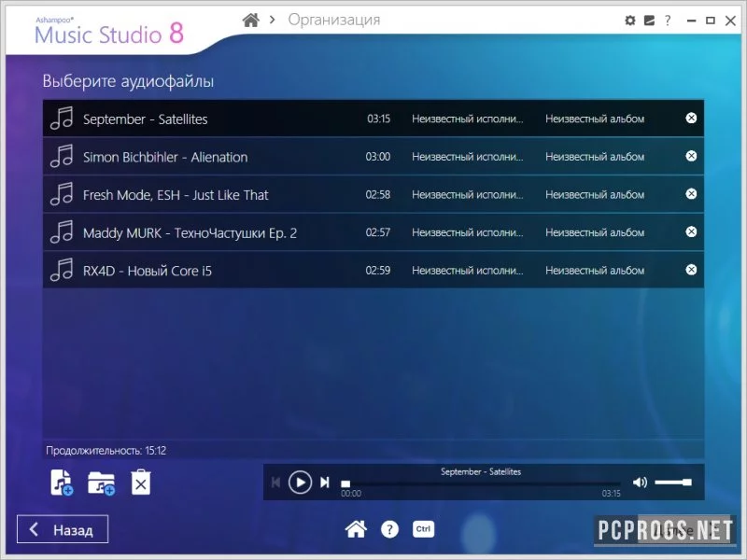Click duration 02:57 of Maddy MURK row
The height and width of the screenshot is (560, 747).
click(378, 232)
